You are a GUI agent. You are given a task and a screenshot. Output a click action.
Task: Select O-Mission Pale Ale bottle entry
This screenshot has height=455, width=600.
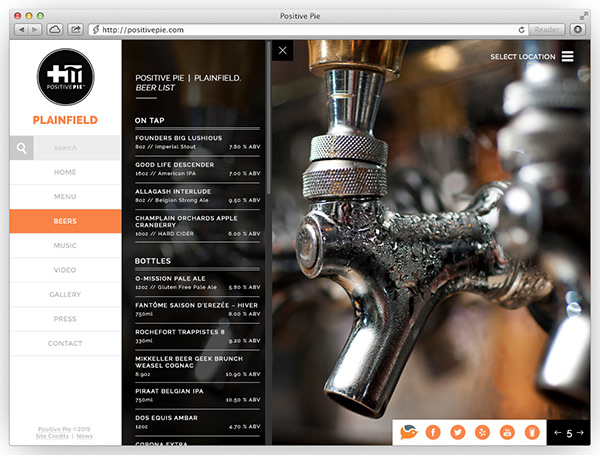(x=197, y=282)
